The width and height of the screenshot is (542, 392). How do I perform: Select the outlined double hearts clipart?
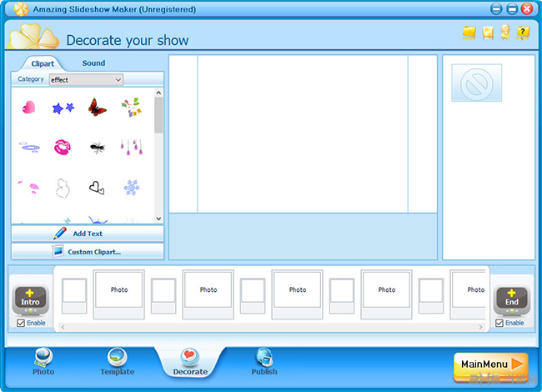point(97,188)
